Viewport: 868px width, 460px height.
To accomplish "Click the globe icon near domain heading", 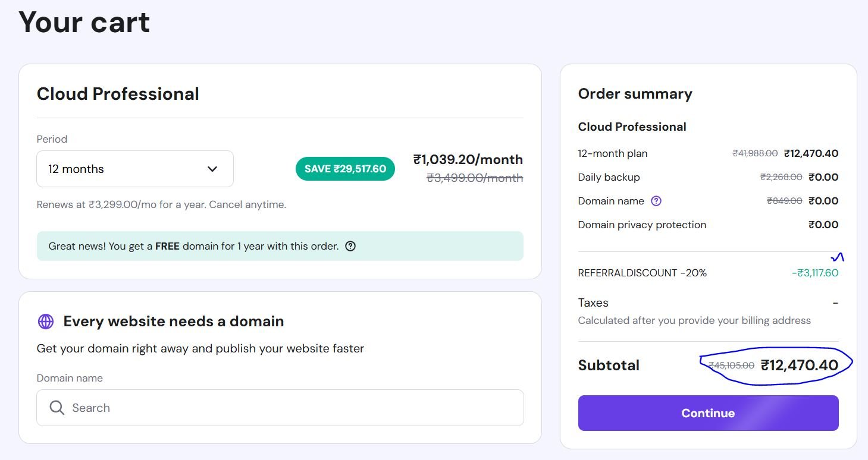I will pyautogui.click(x=46, y=322).
